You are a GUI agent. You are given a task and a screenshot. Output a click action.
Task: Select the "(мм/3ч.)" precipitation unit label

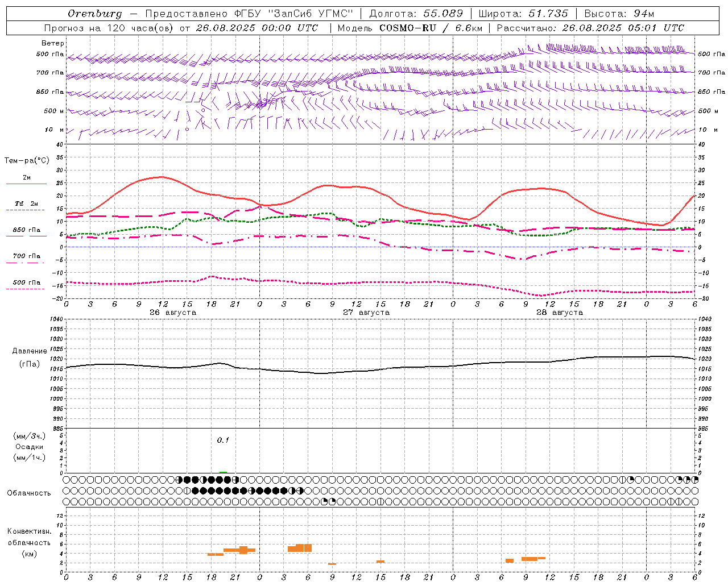[30, 436]
